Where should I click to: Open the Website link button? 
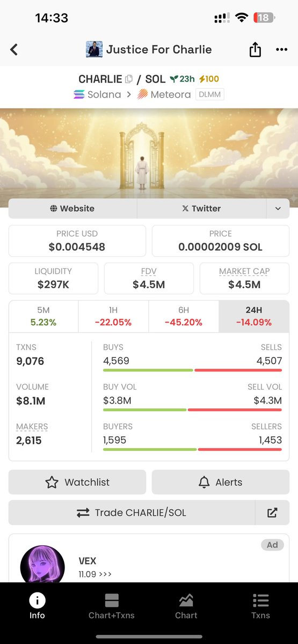pyautogui.click(x=72, y=208)
